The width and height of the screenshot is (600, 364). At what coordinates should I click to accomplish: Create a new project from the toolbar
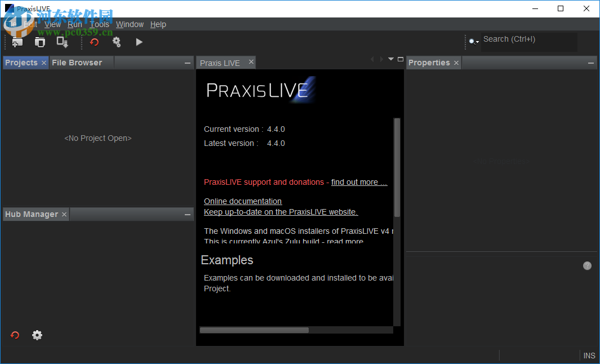click(x=17, y=42)
